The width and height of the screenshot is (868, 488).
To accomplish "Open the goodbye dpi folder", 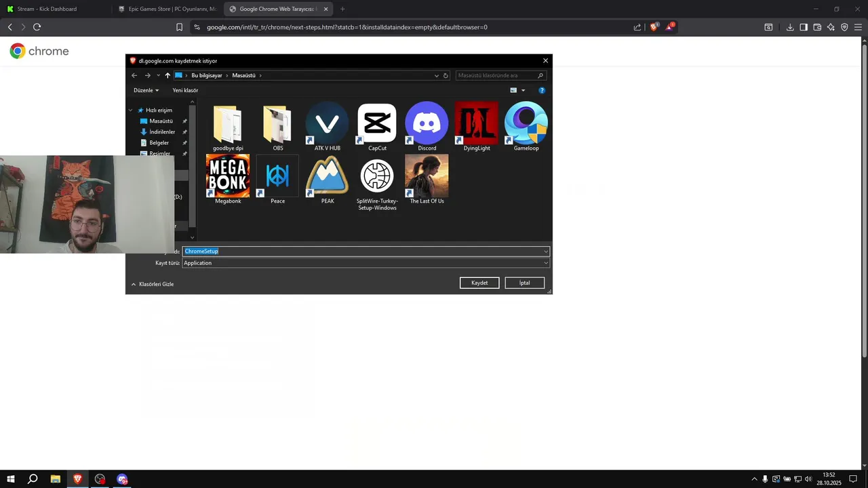I will pyautogui.click(x=228, y=127).
